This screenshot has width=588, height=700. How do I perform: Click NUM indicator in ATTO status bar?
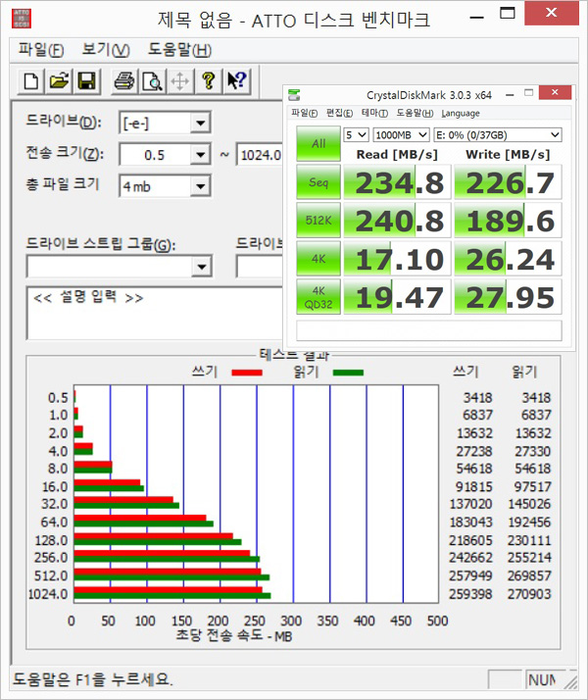[542, 680]
